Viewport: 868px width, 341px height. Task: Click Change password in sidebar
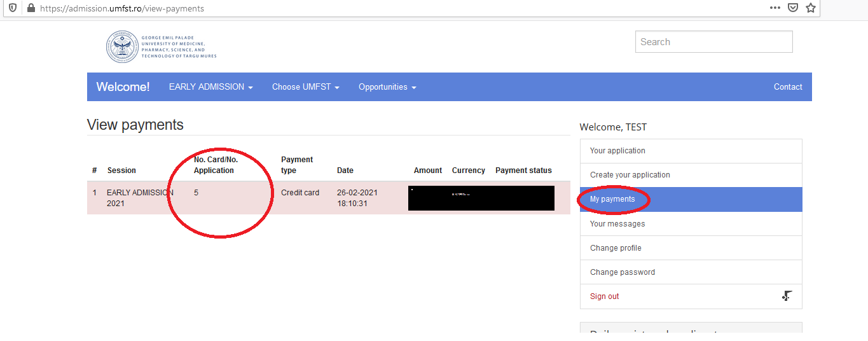pos(622,272)
